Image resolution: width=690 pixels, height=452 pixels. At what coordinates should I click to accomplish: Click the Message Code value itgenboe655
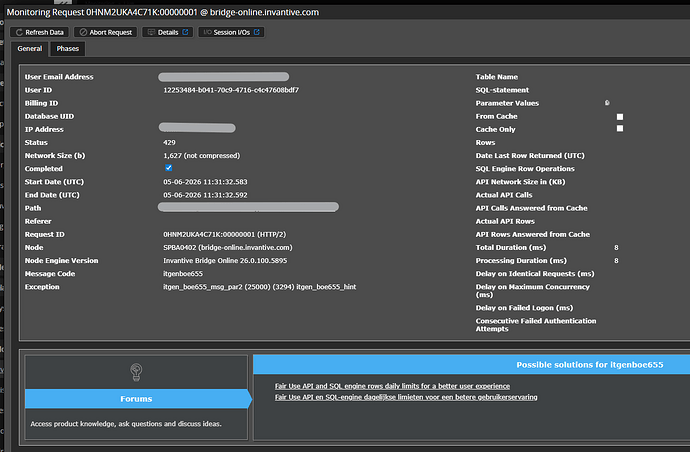pyautogui.click(x=183, y=274)
